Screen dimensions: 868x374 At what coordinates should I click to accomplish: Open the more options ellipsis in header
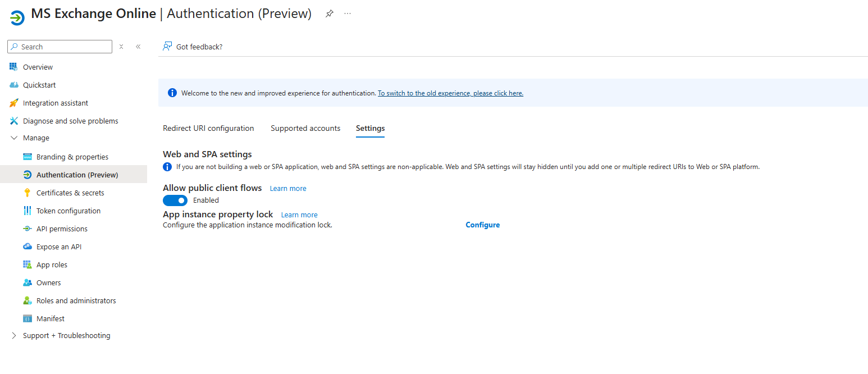348,13
